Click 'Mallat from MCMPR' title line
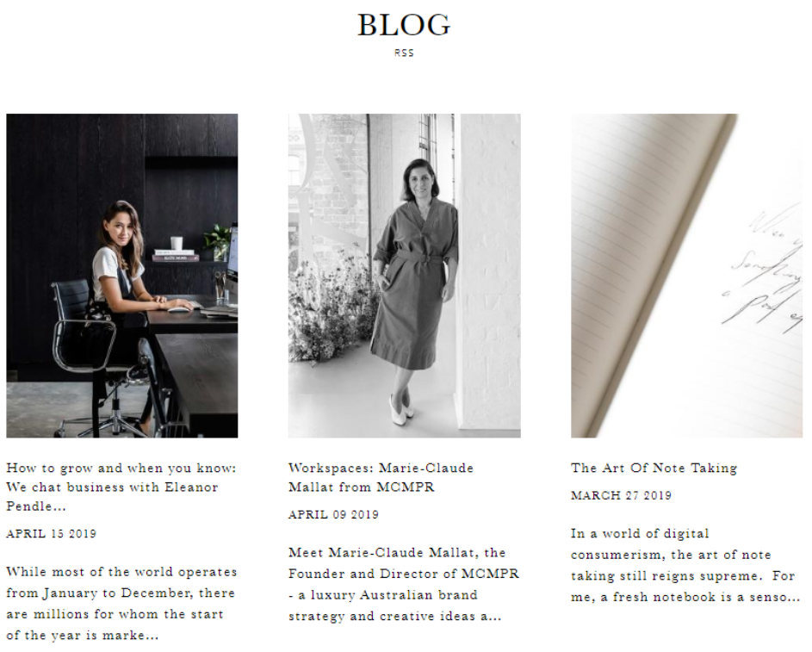Viewport: 812px width, 652px height. pos(362,487)
